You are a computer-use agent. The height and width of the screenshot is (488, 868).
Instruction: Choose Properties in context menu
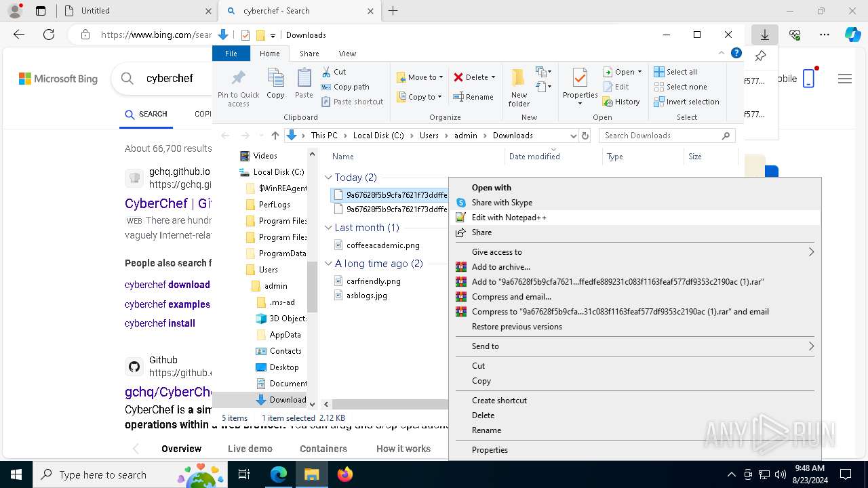pos(634,450)
